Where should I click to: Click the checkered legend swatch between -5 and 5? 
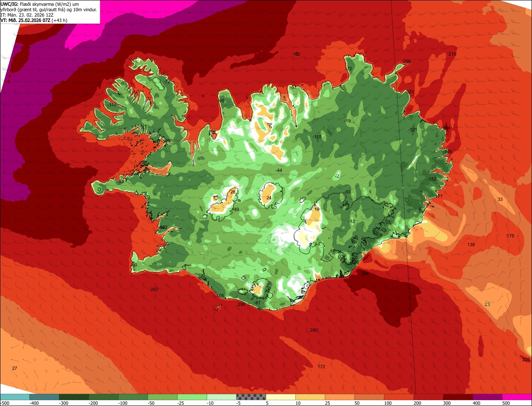click(251, 397)
